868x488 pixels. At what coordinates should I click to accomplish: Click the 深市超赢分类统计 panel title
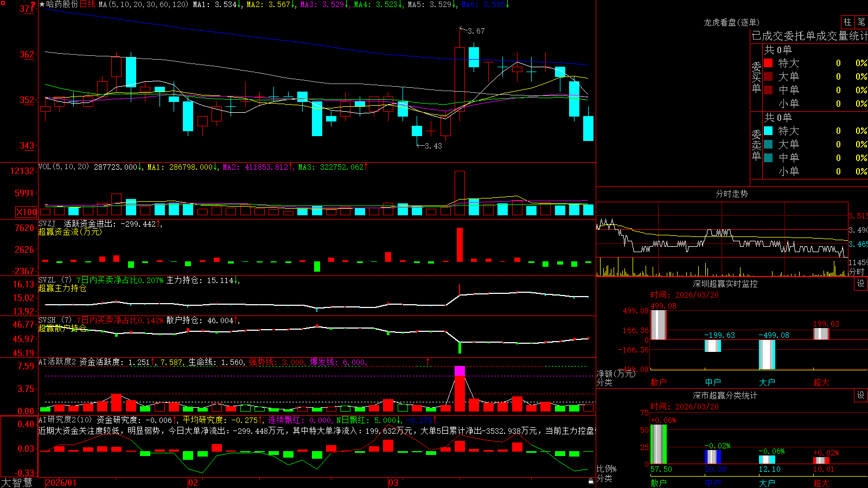click(x=725, y=395)
